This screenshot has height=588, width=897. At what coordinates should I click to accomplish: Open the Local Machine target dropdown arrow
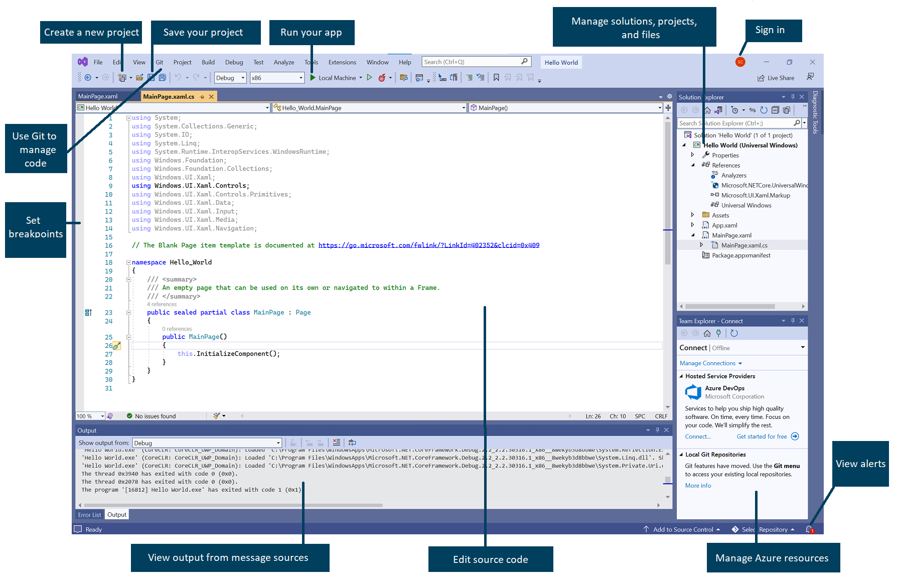(x=361, y=78)
